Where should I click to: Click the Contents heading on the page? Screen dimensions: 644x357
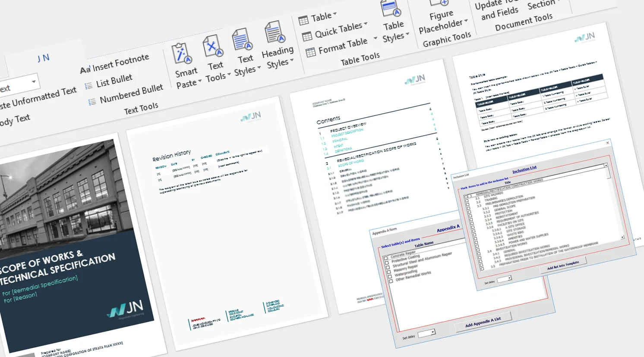tap(328, 120)
